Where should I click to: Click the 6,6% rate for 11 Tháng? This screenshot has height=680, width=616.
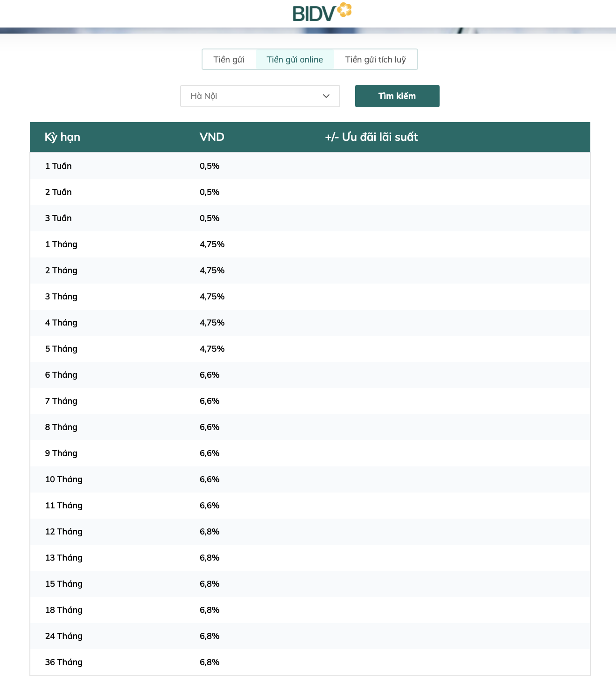(x=210, y=506)
